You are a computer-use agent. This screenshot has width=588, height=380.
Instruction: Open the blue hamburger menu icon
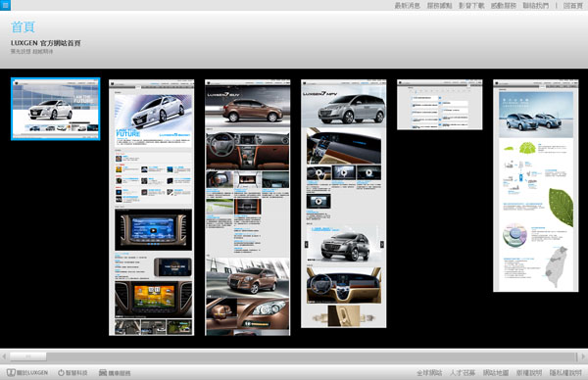click(5, 5)
